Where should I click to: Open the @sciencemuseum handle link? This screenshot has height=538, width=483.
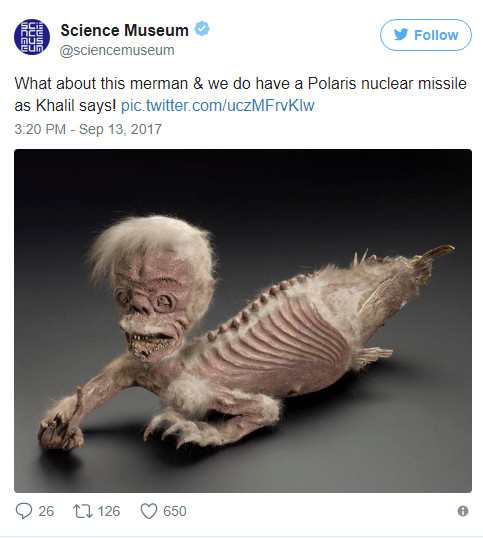[117, 50]
